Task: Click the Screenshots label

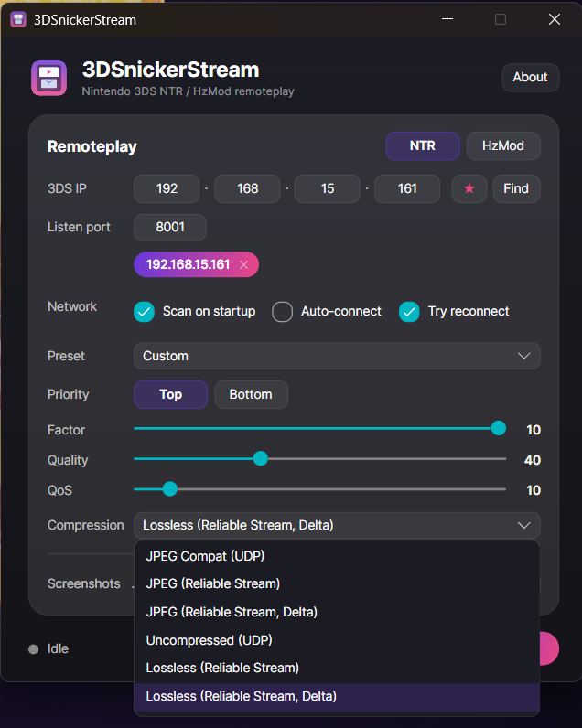Action: point(83,583)
